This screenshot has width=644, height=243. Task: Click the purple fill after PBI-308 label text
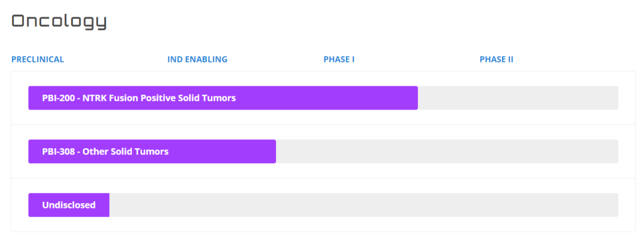tap(222, 151)
